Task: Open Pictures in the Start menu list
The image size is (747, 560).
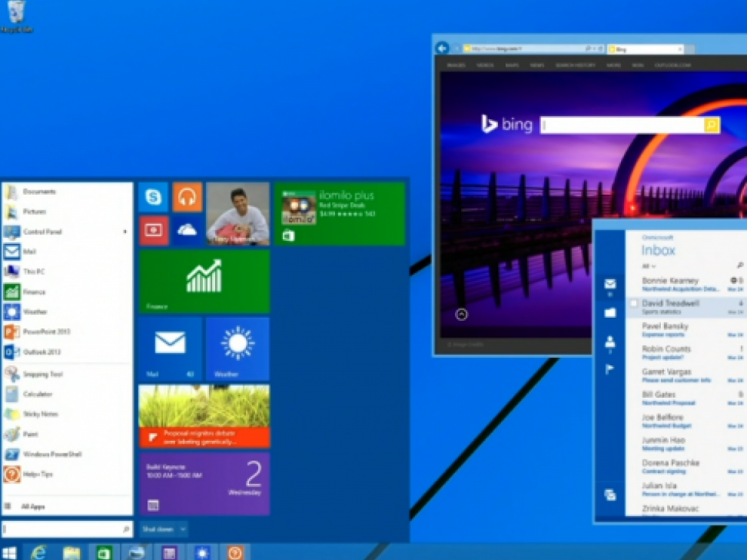Action: click(66, 211)
